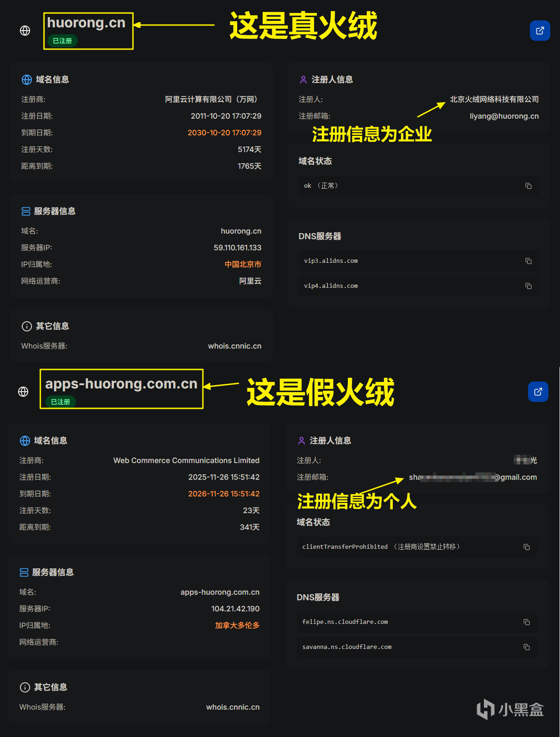This screenshot has width=560, height=737.
Task: Select network operator 阿里云
Action: (250, 281)
